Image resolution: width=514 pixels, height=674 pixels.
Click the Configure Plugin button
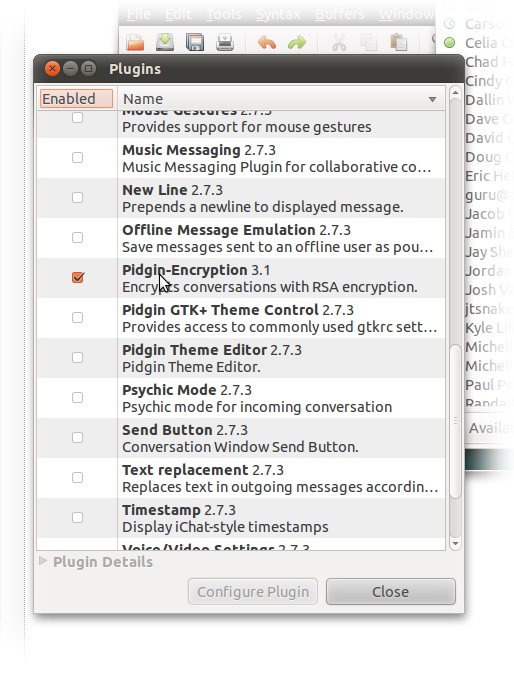pos(253,592)
